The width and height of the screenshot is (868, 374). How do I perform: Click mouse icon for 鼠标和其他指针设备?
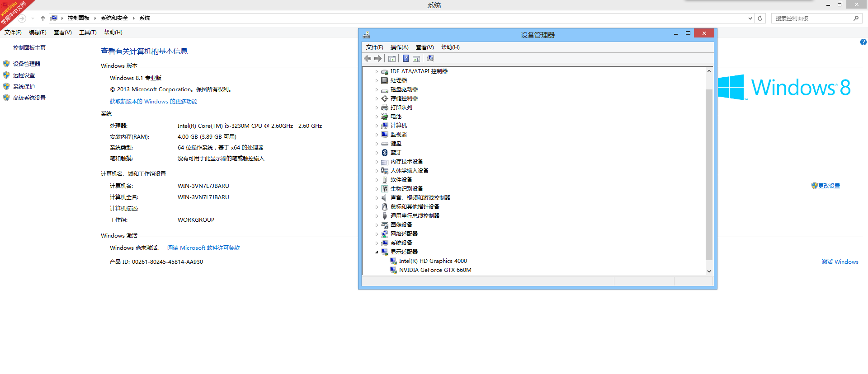pos(385,207)
